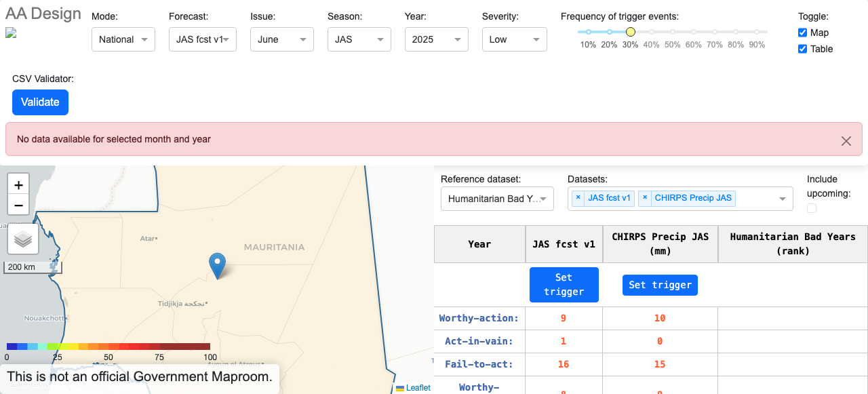Uncheck the Table toggle
The height and width of the screenshot is (394, 868).
point(802,48)
